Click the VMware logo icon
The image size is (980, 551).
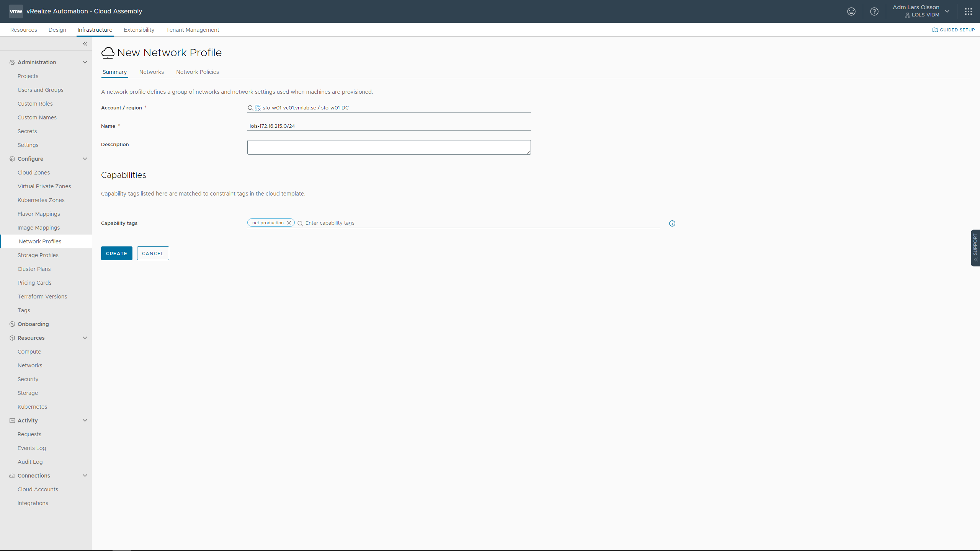16,11
